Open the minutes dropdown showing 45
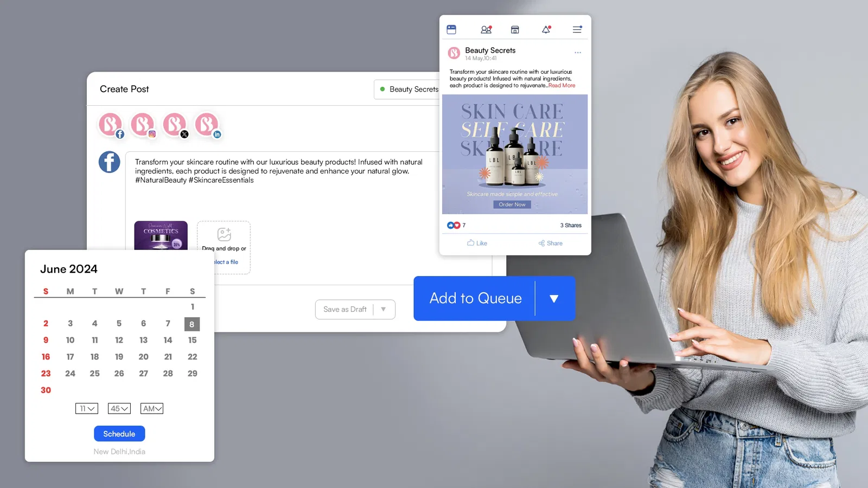The image size is (868, 488). click(x=119, y=409)
